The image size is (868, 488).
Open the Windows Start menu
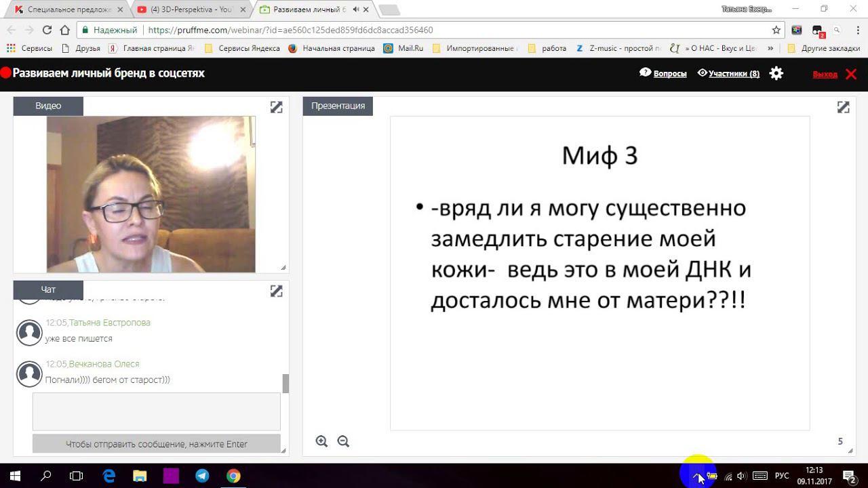coord(15,476)
